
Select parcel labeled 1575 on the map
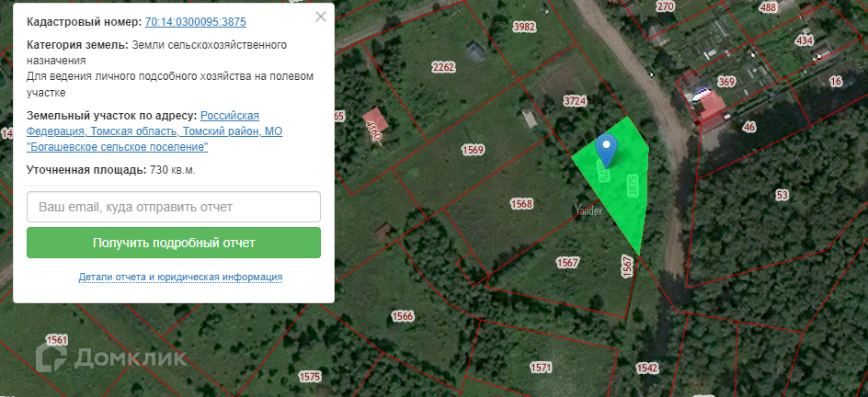pos(310,377)
